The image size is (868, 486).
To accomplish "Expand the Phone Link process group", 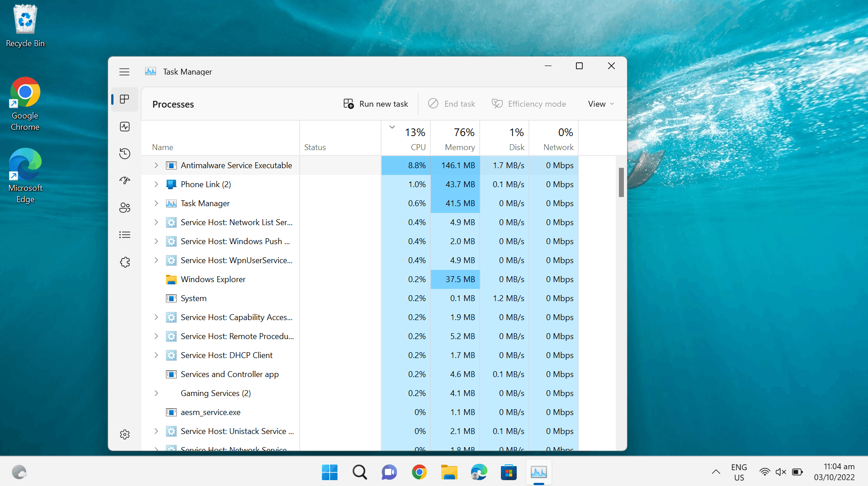I will [156, 184].
